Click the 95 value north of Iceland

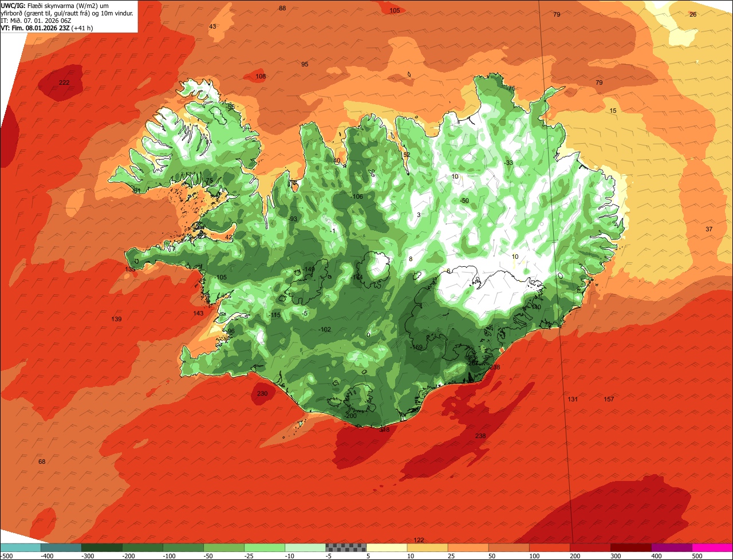pyautogui.click(x=305, y=64)
